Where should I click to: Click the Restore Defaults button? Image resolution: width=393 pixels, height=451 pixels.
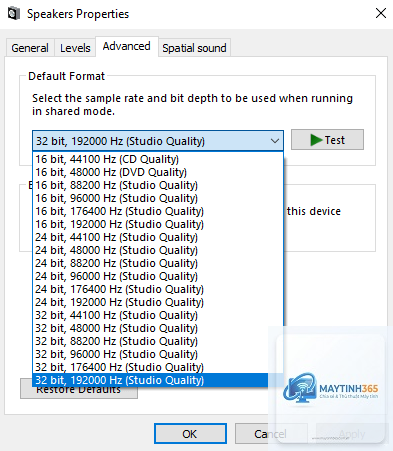tap(79, 392)
